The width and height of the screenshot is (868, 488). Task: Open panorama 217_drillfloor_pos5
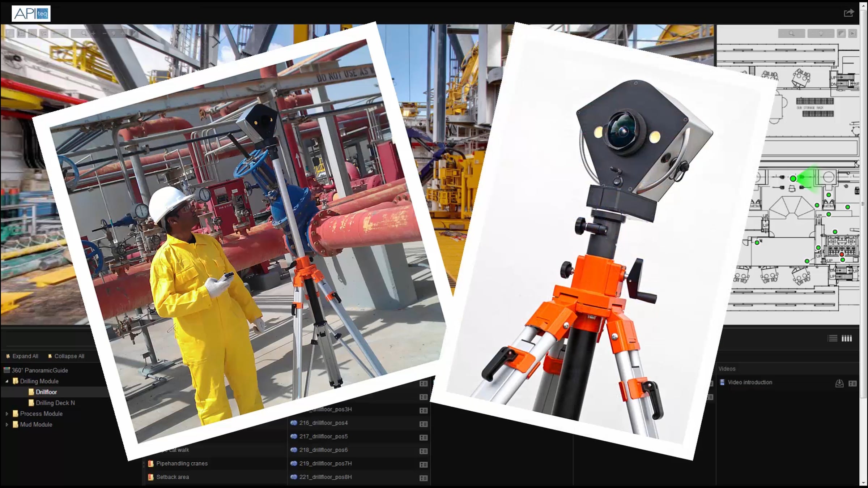[323, 436]
